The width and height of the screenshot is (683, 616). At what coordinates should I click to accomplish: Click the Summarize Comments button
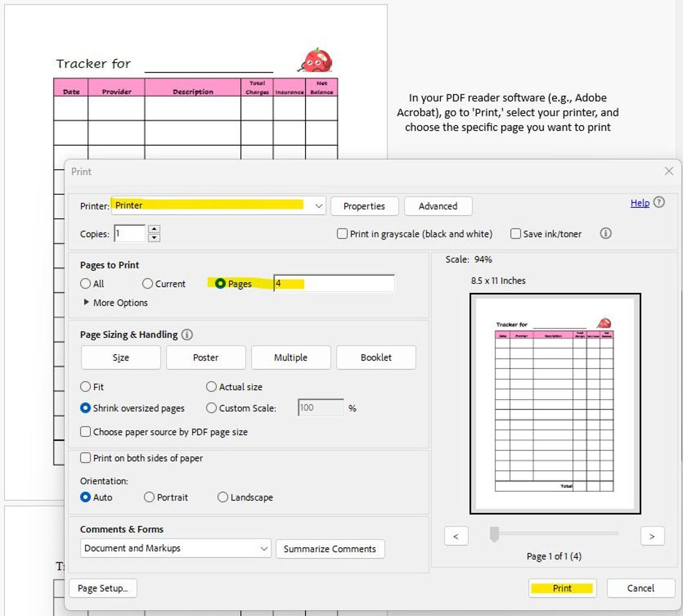330,548
